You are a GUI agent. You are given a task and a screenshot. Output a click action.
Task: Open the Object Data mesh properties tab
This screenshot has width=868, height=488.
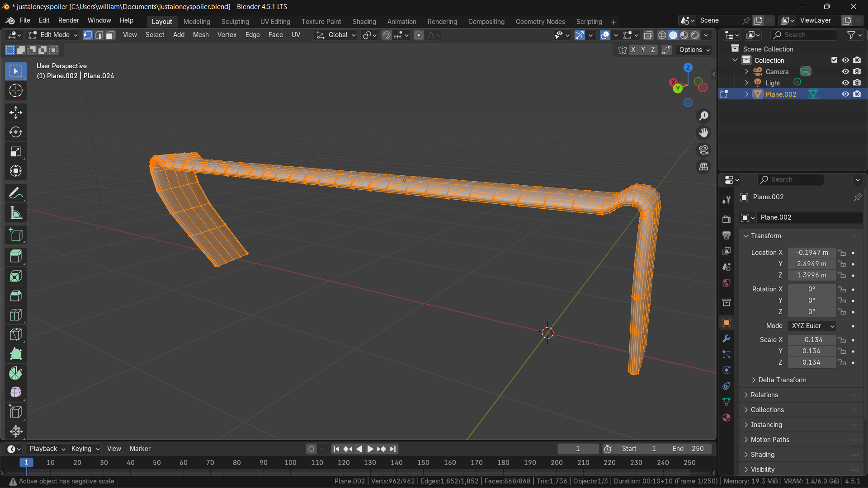pos(726,402)
